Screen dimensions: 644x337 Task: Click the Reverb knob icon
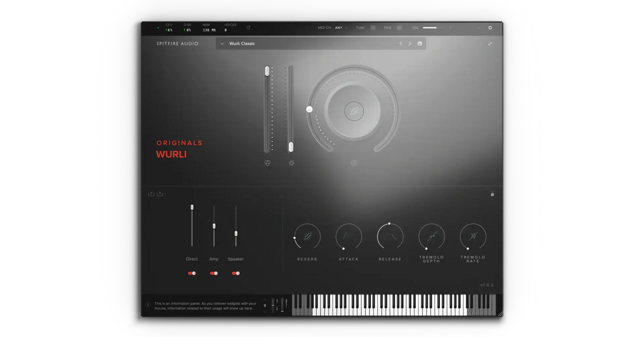(306, 236)
